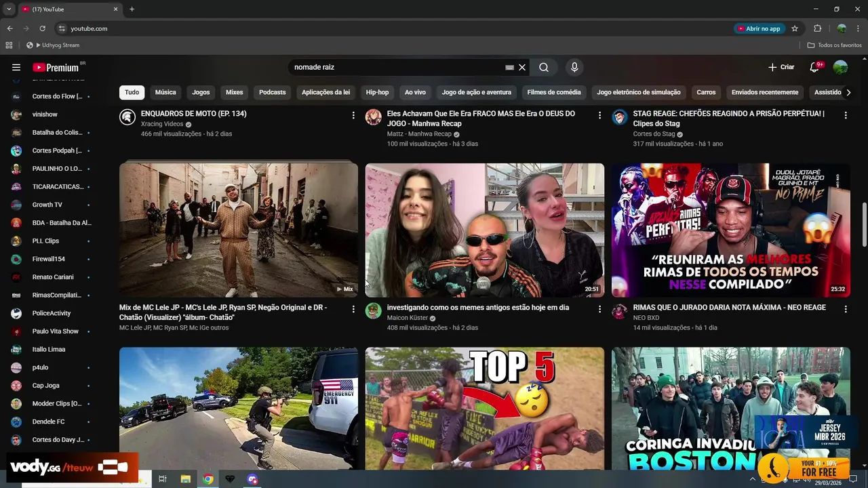Run search with the magnifier button
The width and height of the screenshot is (868, 488).
[x=544, y=67]
